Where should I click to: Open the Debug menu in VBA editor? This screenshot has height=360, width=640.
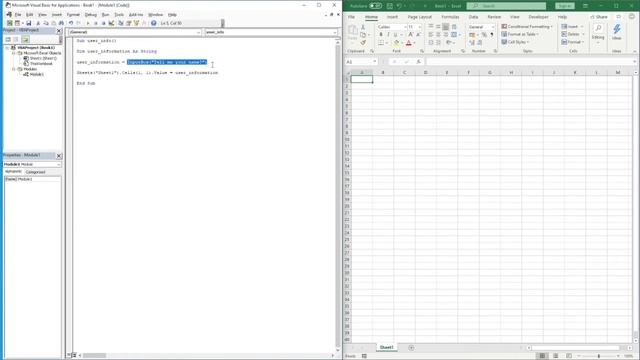pyautogui.click(x=91, y=15)
